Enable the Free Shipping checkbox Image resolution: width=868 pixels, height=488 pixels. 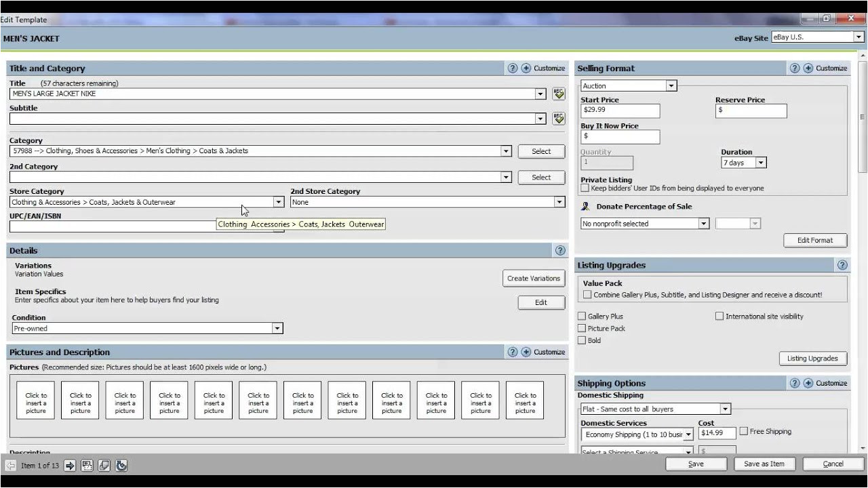(x=744, y=431)
